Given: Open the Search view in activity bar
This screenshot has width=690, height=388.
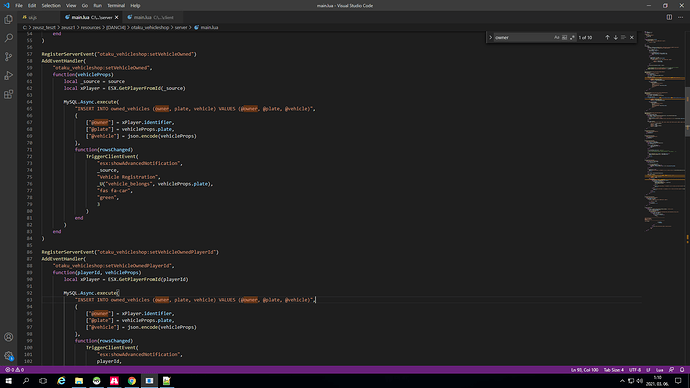Looking at the screenshot, I should click(x=8, y=38).
